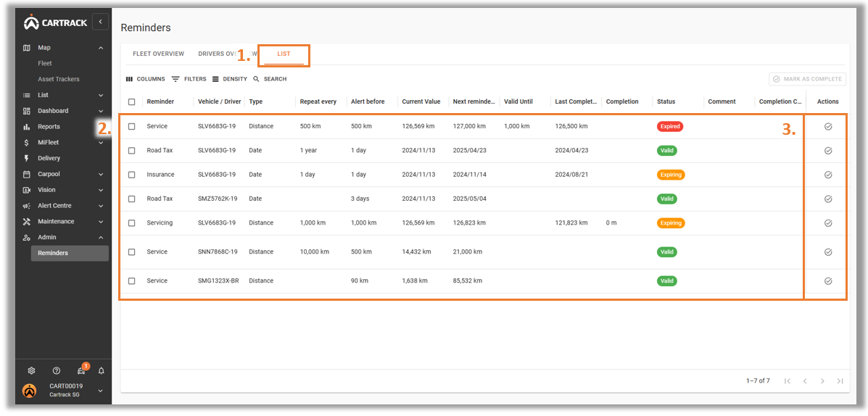This screenshot has height=416, width=868.
Task: Click the Vision camera icon
Action: [27, 190]
